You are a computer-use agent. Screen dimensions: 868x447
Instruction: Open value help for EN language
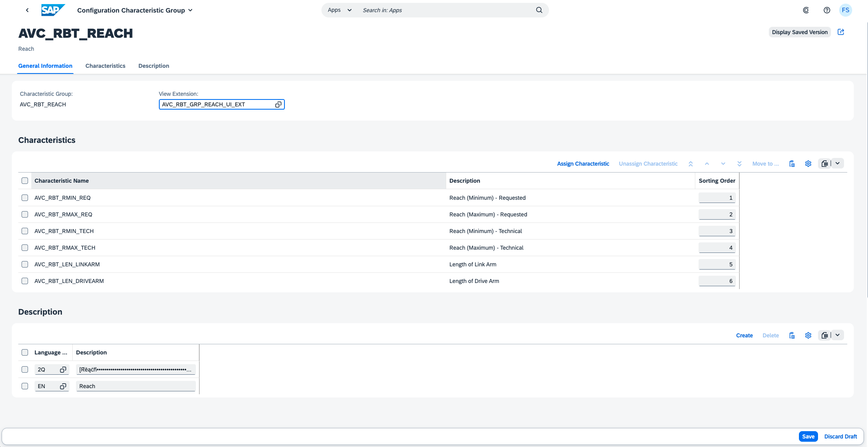click(x=63, y=386)
